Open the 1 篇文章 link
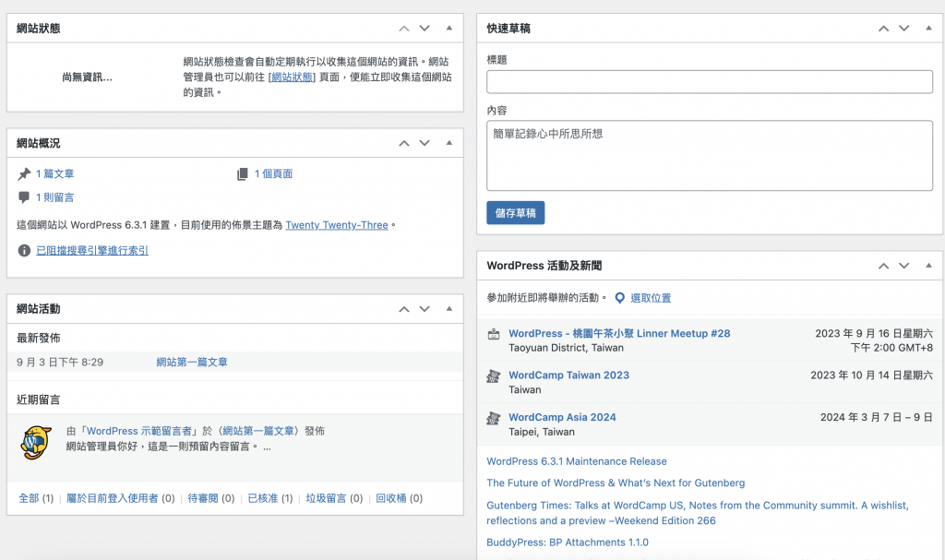945x560 pixels. tap(54, 173)
